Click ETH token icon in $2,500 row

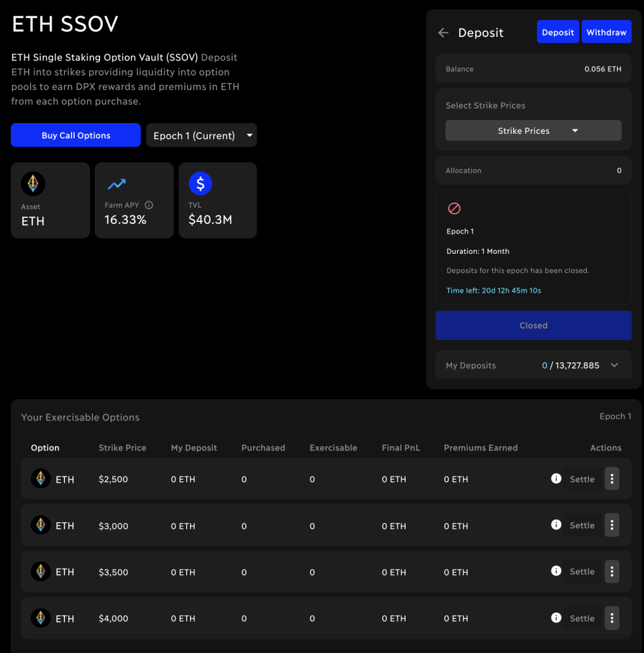41,478
